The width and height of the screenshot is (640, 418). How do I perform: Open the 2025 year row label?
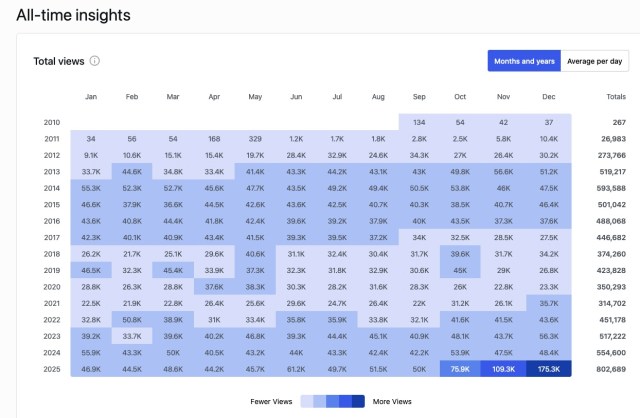click(x=52, y=369)
